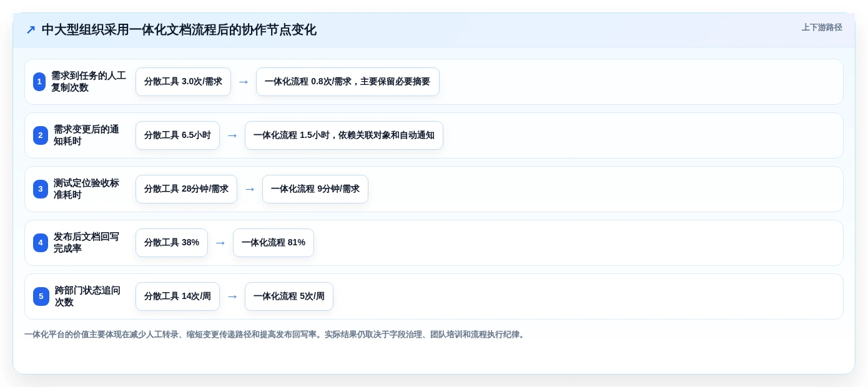
Task: Click the chip 一体化流程 0.8次/需求
Action: click(x=348, y=82)
